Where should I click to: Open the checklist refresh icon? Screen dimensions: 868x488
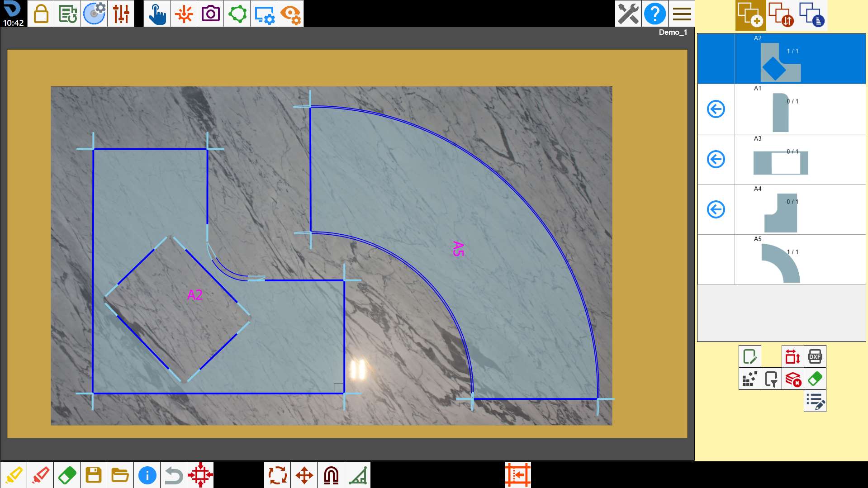coord(67,14)
